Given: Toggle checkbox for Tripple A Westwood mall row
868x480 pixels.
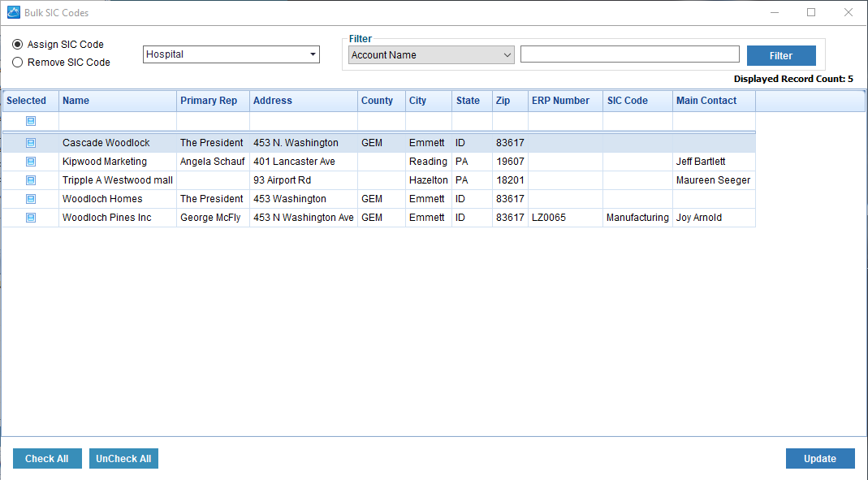Looking at the screenshot, I should click(x=31, y=180).
